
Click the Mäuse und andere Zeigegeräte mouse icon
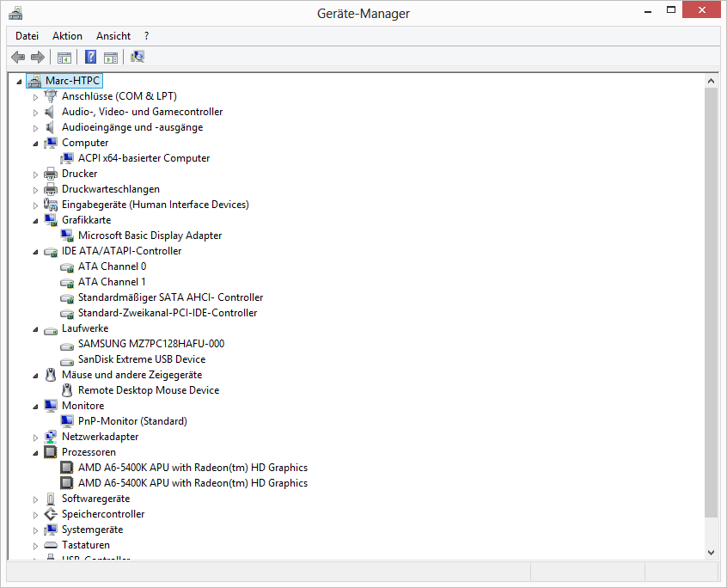coord(51,375)
